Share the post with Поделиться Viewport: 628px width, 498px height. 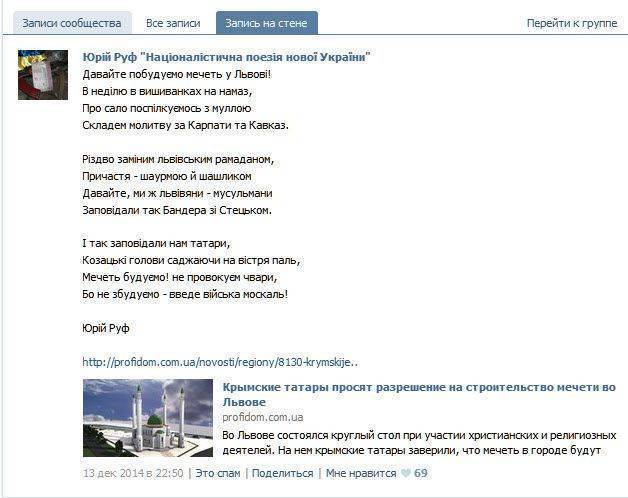pos(283,473)
